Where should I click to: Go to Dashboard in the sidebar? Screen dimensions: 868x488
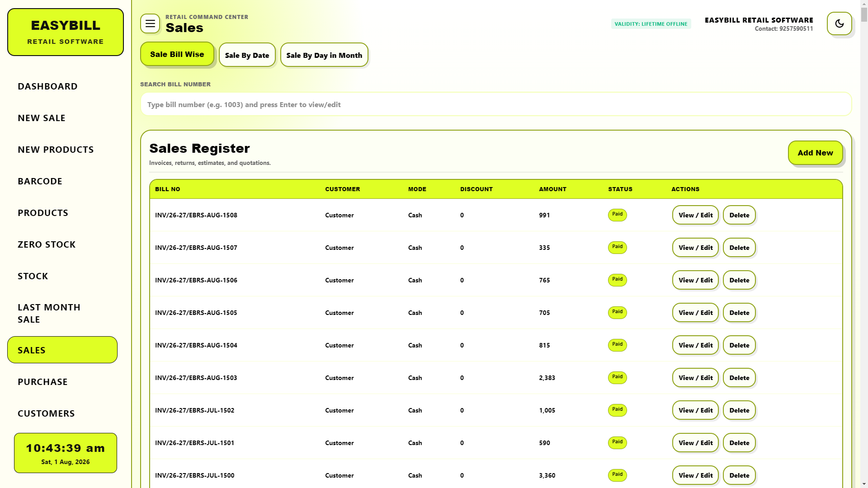[62, 86]
